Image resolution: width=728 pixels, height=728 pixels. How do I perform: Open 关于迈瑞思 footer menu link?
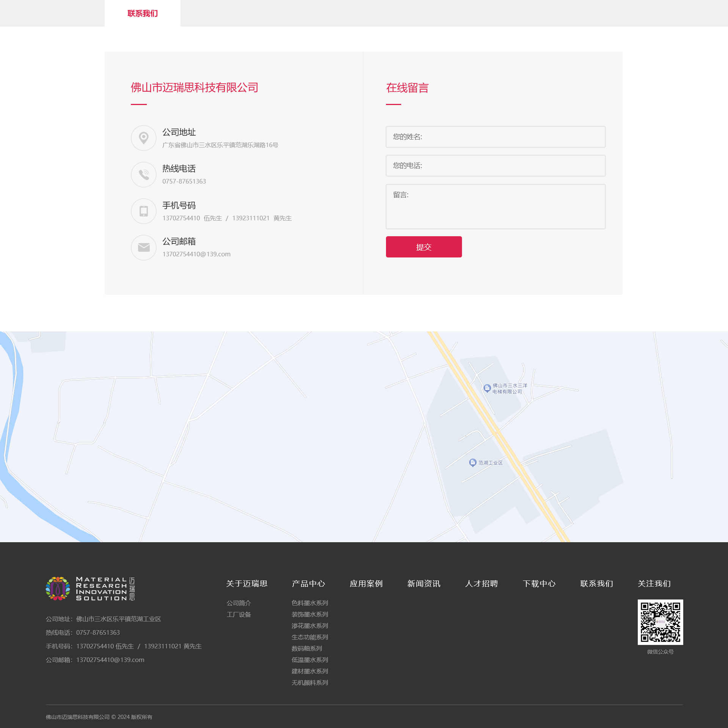(x=247, y=584)
